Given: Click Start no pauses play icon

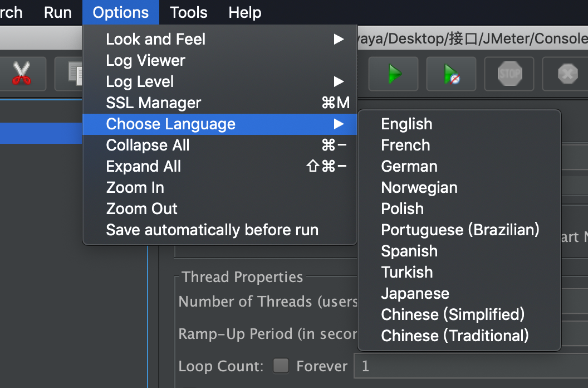Looking at the screenshot, I should pyautogui.click(x=451, y=74).
